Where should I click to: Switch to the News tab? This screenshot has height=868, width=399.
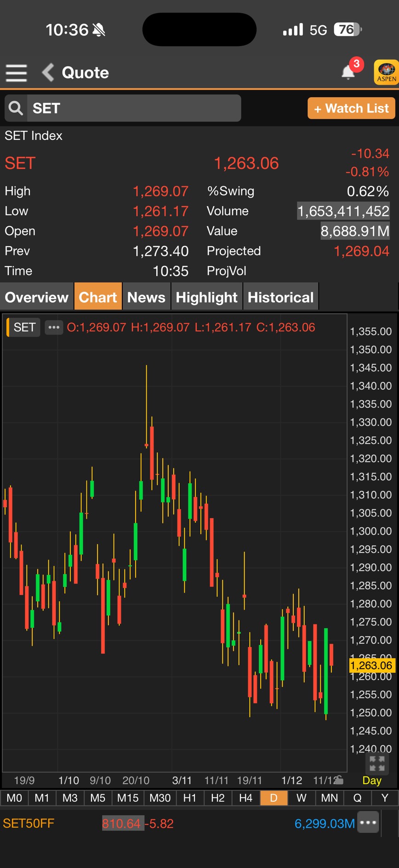pyautogui.click(x=146, y=297)
